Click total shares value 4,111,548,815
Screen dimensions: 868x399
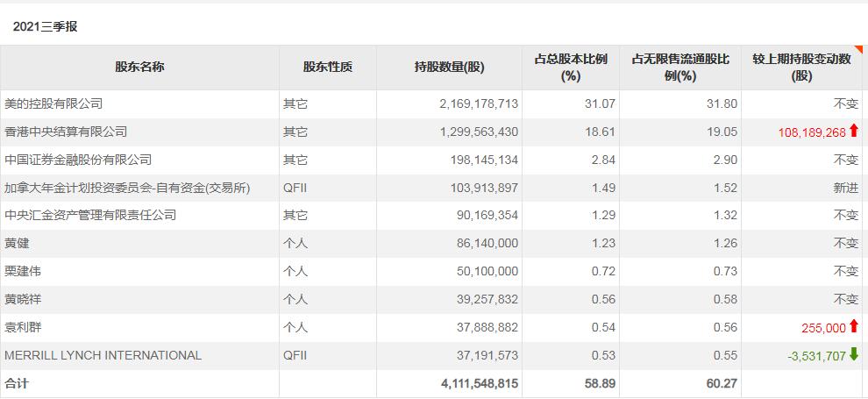tap(479, 383)
